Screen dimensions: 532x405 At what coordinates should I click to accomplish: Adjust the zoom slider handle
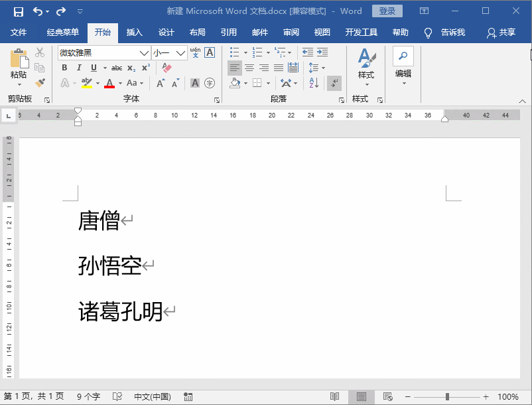click(x=447, y=396)
